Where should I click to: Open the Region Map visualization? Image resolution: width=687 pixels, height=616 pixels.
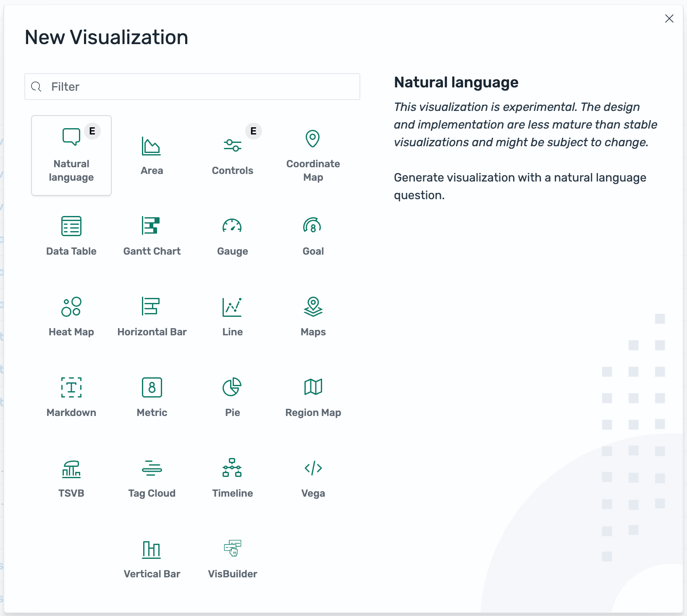click(x=313, y=397)
